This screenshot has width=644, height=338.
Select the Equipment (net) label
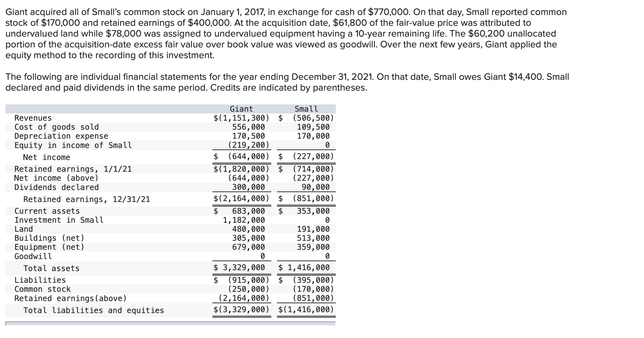point(50,247)
